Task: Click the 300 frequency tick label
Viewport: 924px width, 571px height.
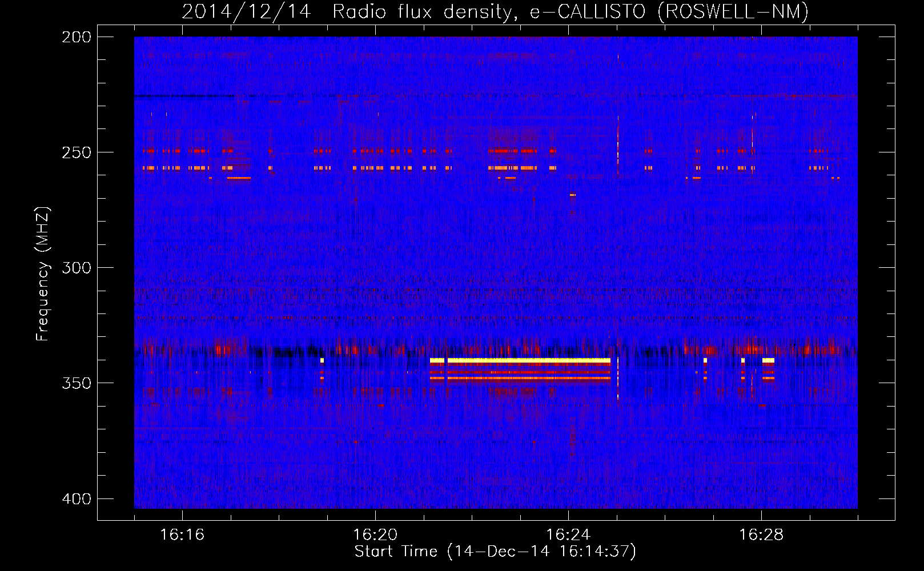Action: pos(77,268)
